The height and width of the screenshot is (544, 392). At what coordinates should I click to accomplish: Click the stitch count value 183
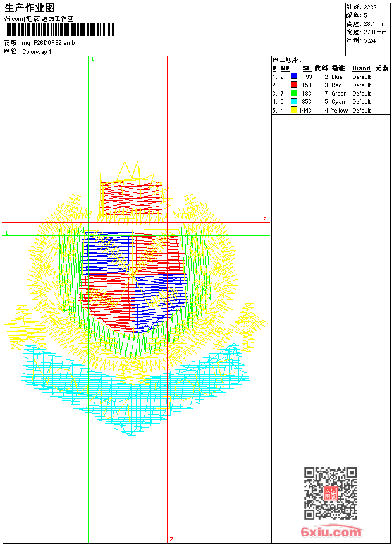click(307, 94)
